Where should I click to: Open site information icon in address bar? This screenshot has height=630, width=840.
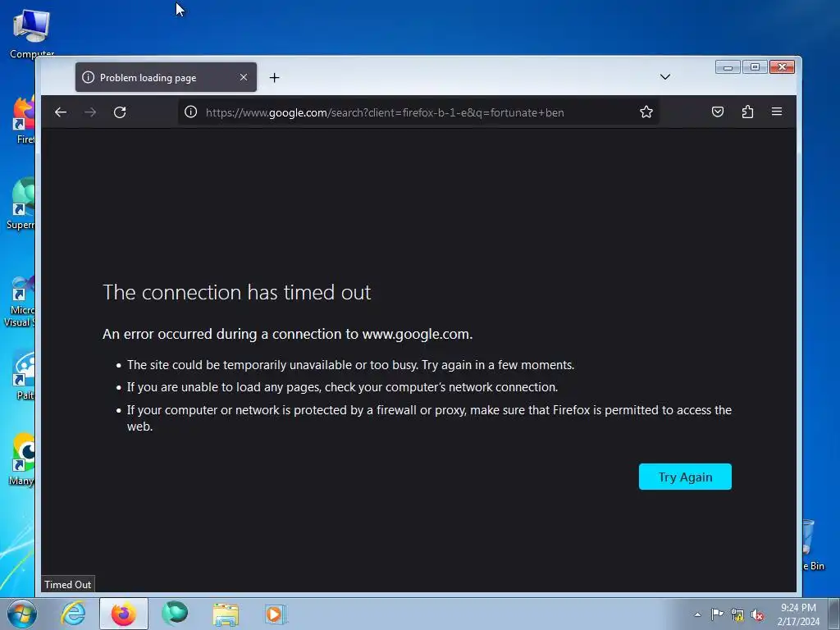pos(190,112)
